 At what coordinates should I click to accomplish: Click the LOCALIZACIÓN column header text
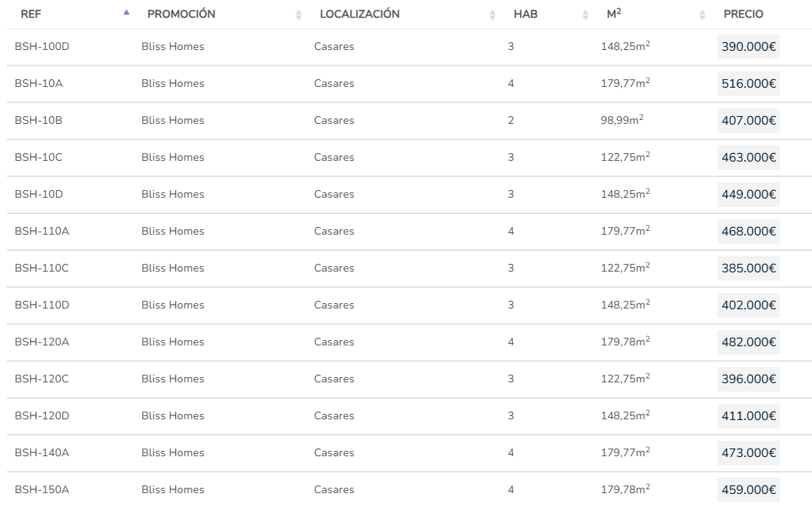359,15
